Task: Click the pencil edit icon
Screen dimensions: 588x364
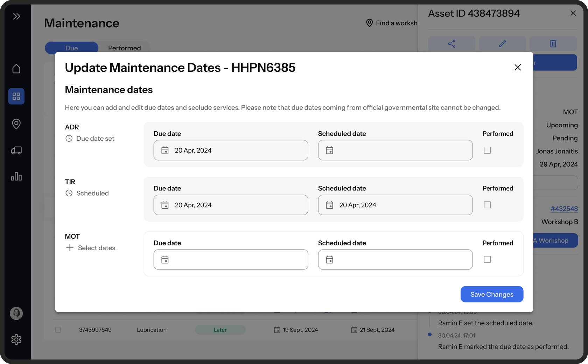Action: click(x=502, y=44)
